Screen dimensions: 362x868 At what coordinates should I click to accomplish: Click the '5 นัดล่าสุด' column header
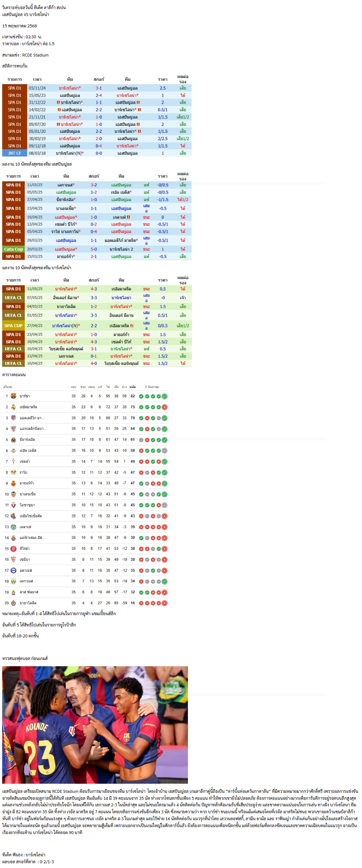[152, 387]
